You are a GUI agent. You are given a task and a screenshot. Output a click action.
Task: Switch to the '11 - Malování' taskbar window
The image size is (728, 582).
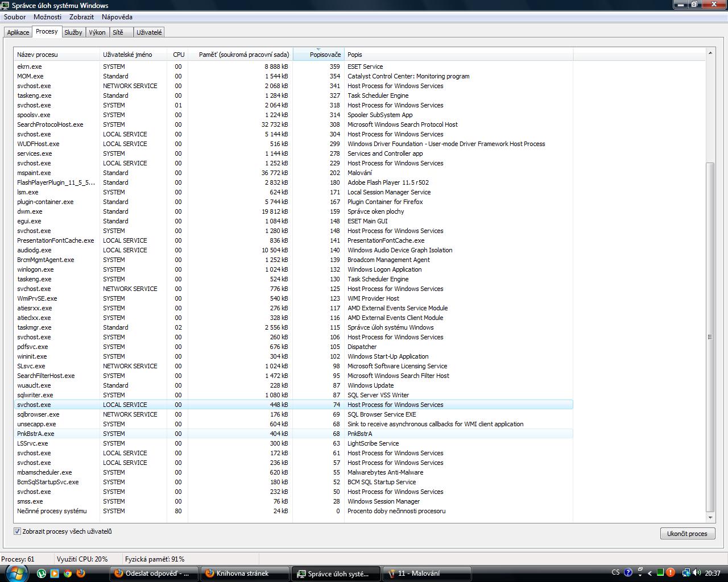point(427,573)
